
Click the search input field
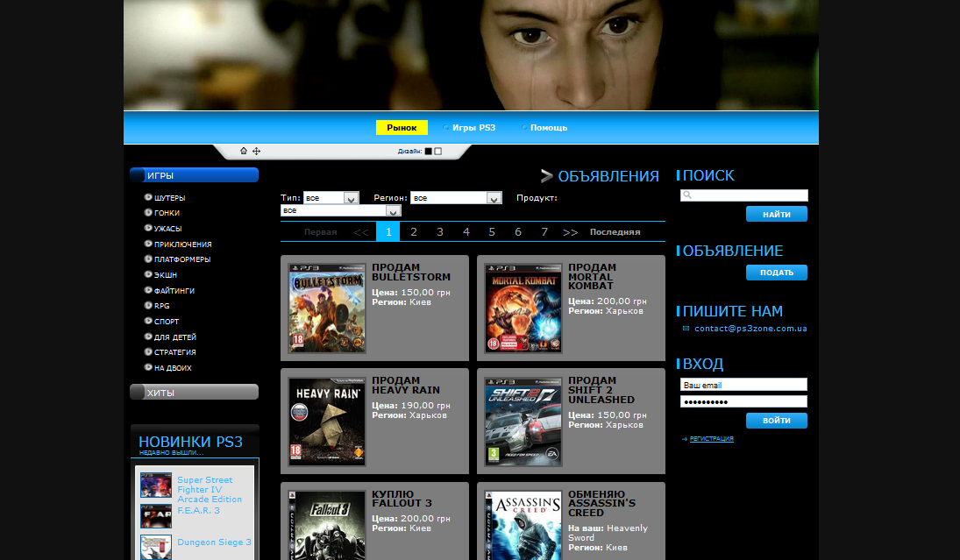pos(743,195)
